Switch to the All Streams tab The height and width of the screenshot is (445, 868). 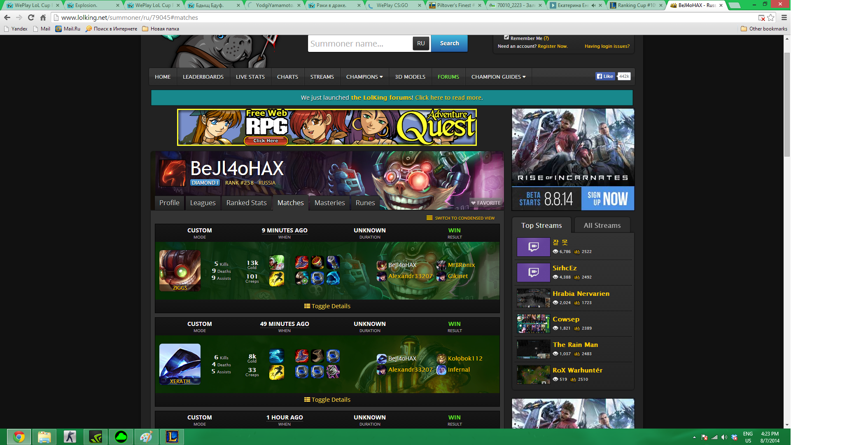[602, 225]
